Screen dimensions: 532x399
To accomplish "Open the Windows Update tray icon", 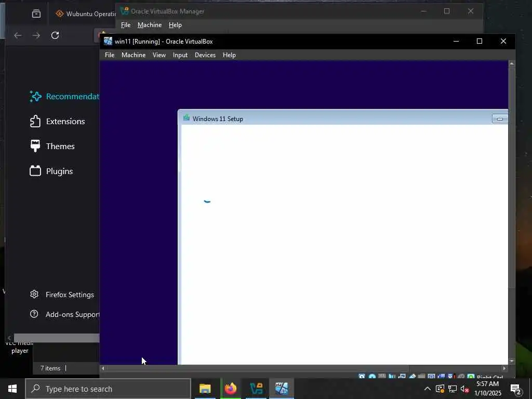I will click(440, 389).
